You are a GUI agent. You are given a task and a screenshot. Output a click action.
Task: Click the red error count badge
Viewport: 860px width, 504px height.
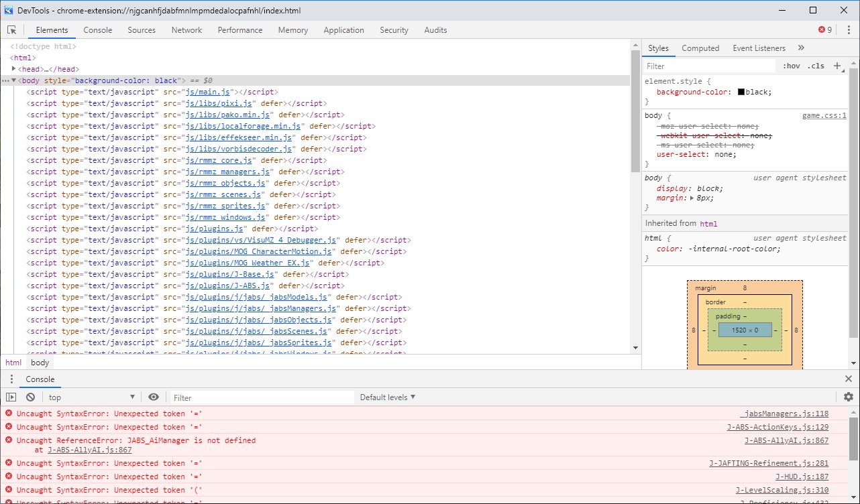(x=825, y=30)
